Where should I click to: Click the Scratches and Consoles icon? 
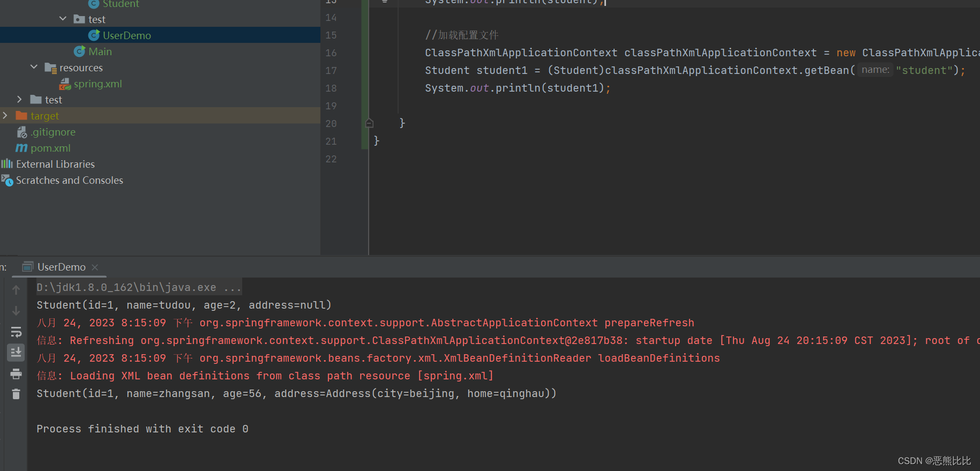(7, 180)
